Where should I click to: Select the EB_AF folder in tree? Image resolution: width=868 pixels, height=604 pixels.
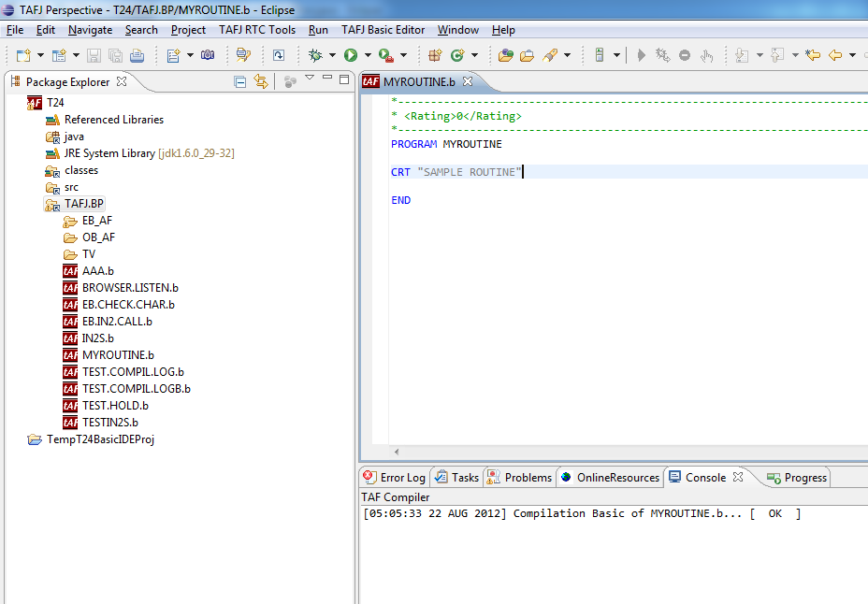(97, 221)
